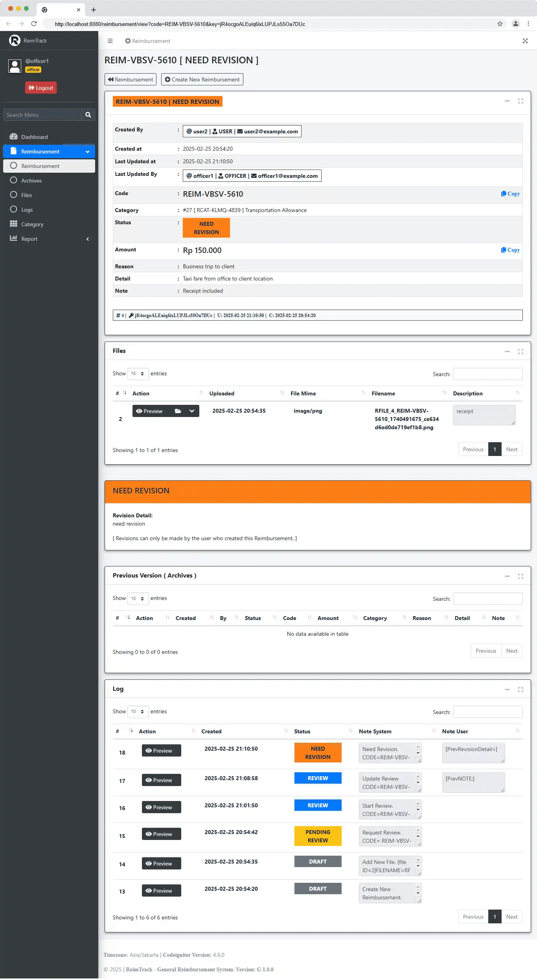The image size is (537, 980).
Task: Click the blue REVIEW badge in row 17
Action: point(318,778)
